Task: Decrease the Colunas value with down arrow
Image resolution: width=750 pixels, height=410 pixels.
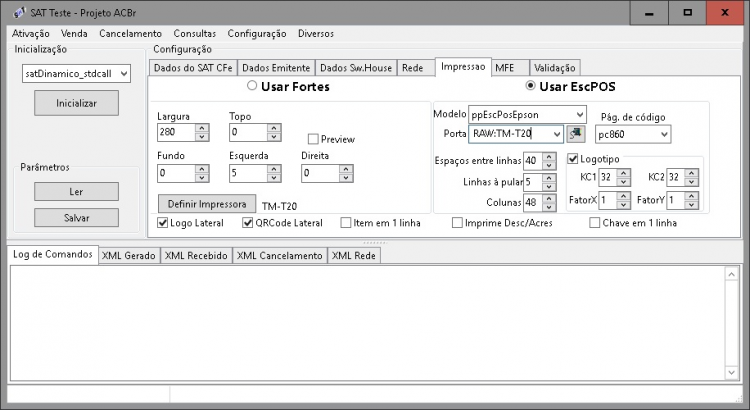Action: click(x=549, y=207)
